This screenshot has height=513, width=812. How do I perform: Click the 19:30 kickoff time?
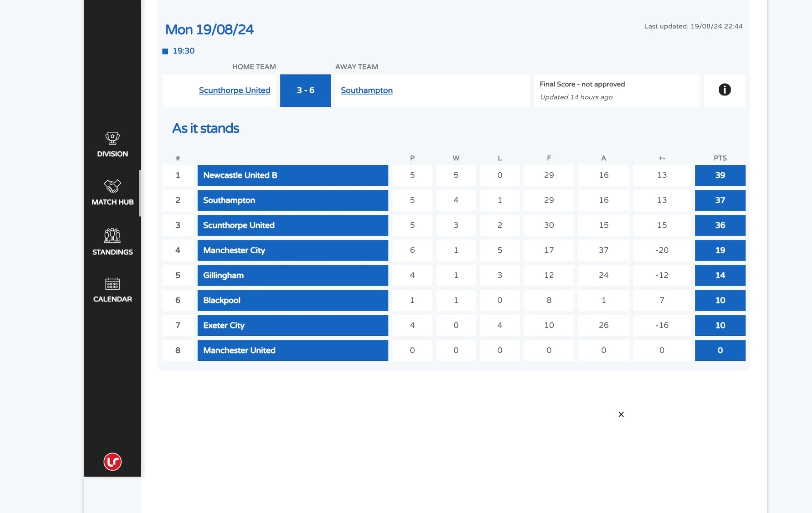point(184,51)
